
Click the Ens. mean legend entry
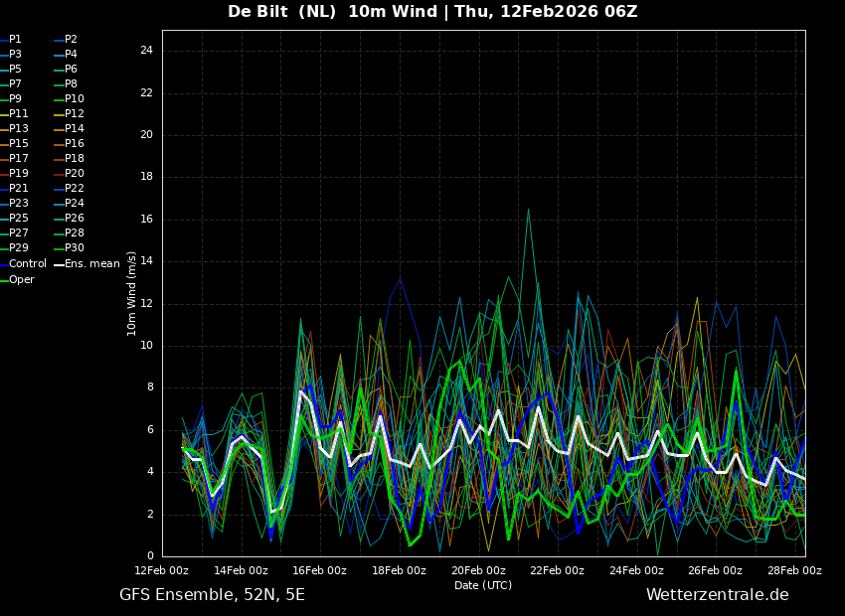91,263
